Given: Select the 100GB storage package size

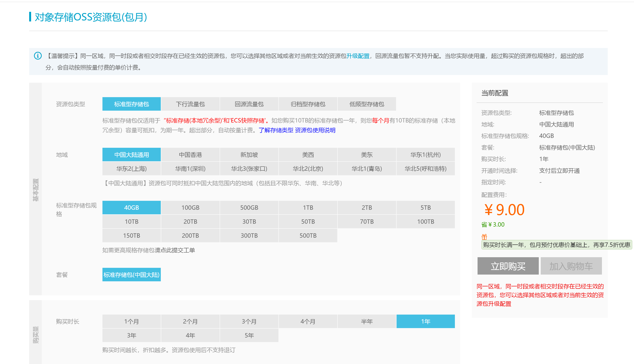Looking at the screenshot, I should click(x=190, y=208).
